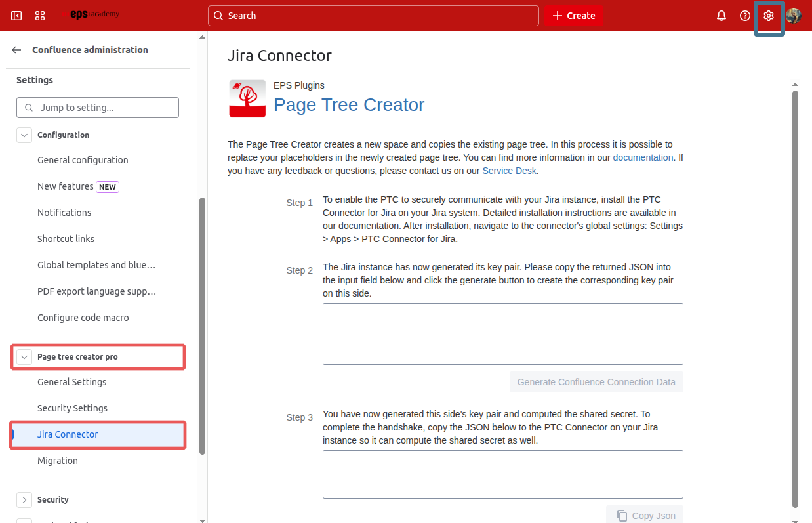Click Generate Confluence Connection Data
812x523 pixels.
(x=596, y=381)
